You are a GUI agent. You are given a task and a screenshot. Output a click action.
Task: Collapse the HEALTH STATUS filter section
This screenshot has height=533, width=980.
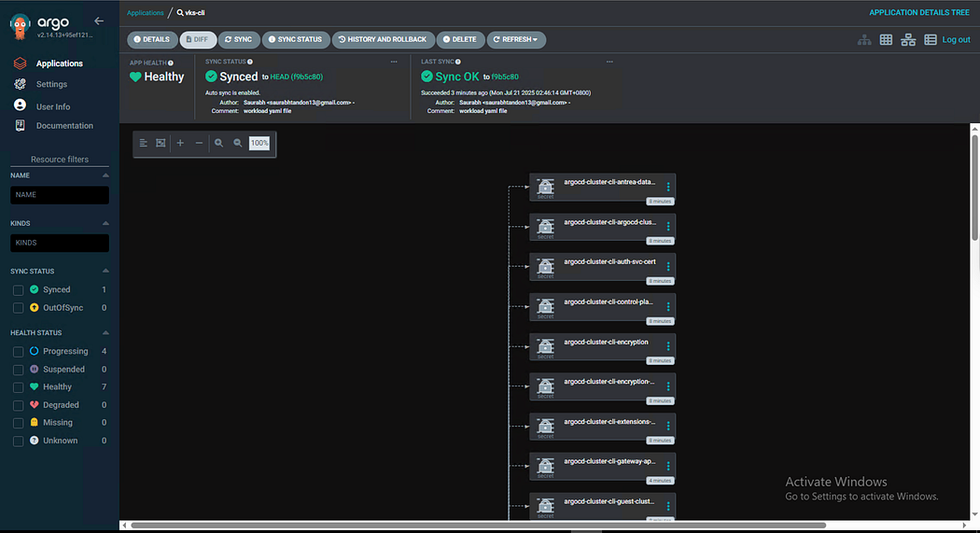[105, 333]
